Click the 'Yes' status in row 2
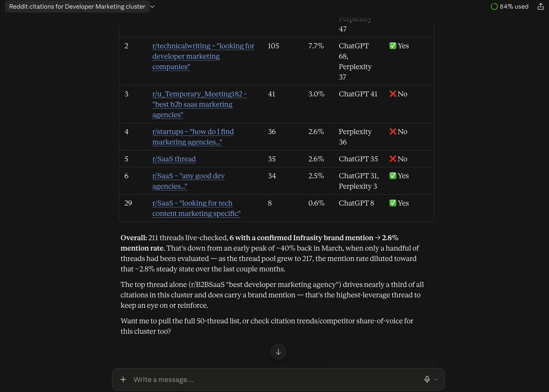Screen dimensions: 549x392 pyautogui.click(x=399, y=46)
